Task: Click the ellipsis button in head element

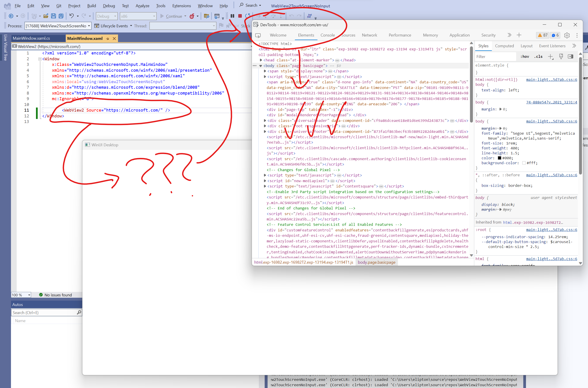Action: pyautogui.click(x=337, y=60)
